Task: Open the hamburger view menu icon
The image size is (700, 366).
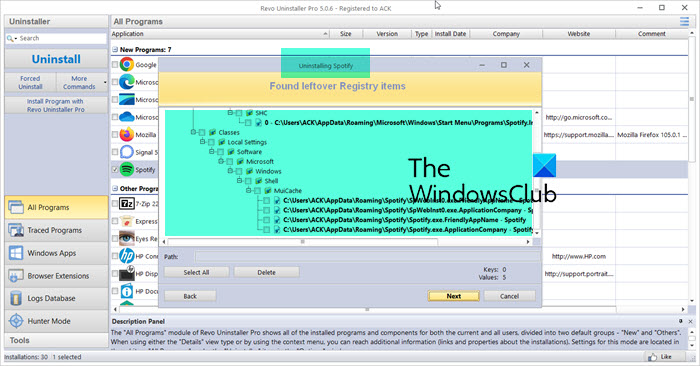Action: pos(684,21)
